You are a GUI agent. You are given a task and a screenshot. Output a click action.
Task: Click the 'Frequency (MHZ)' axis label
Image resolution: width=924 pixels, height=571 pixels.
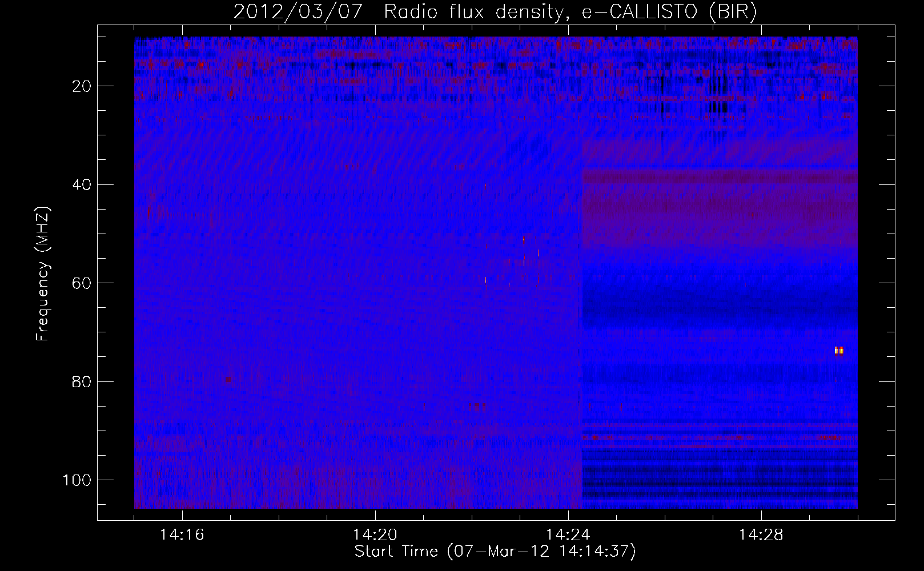click(43, 274)
